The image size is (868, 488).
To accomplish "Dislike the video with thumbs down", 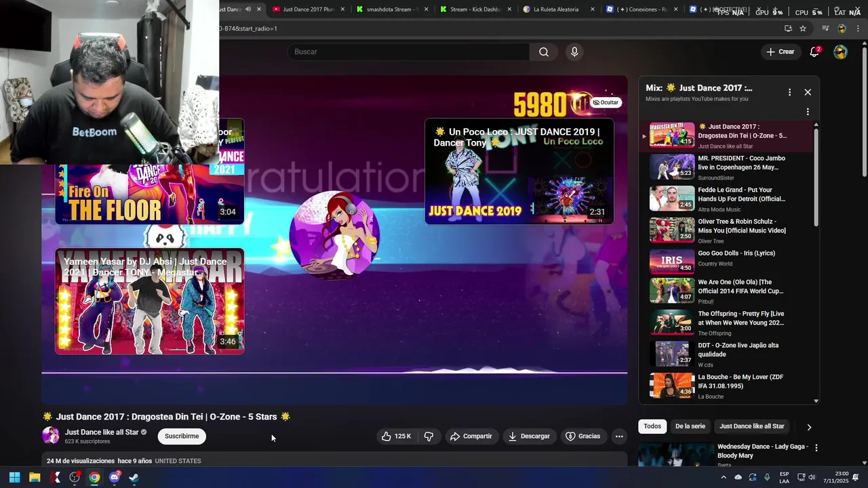I will tap(429, 436).
